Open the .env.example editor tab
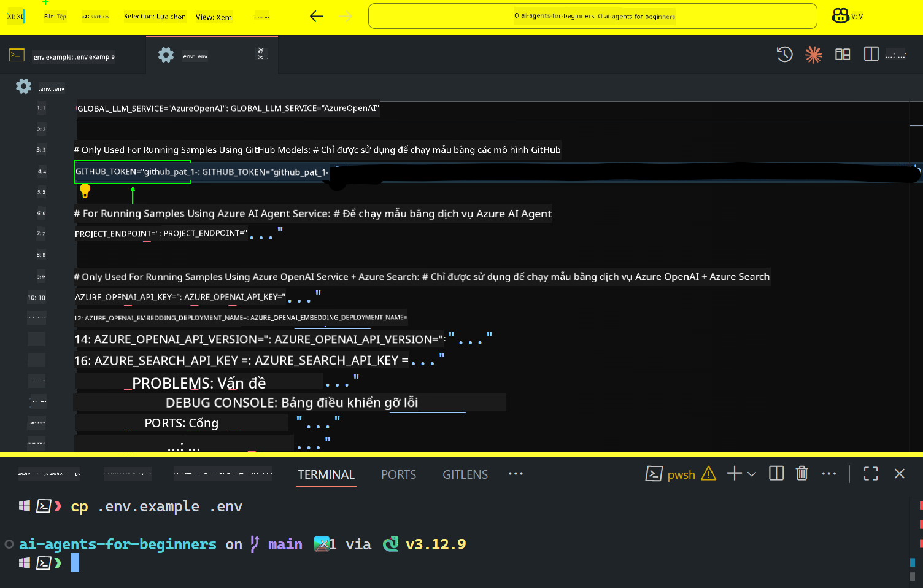 click(x=73, y=56)
